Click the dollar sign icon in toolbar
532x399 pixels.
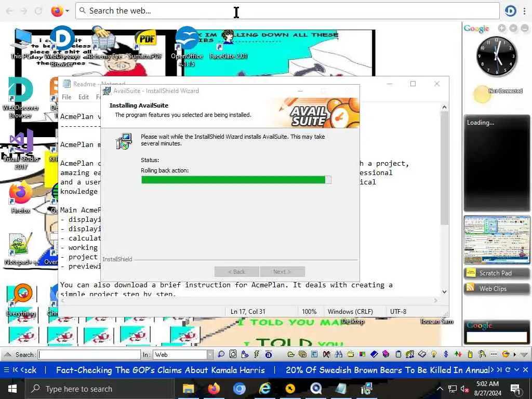pos(446,354)
